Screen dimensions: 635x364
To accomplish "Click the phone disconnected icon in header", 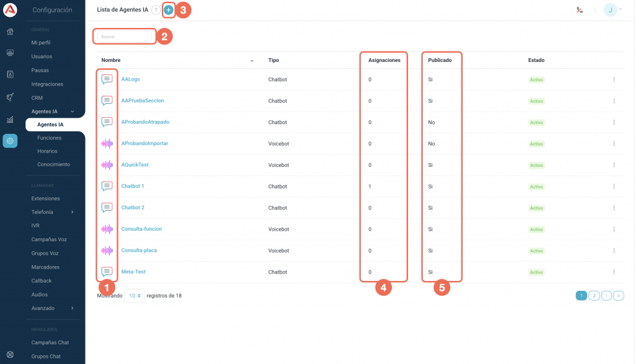I will 580,10.
